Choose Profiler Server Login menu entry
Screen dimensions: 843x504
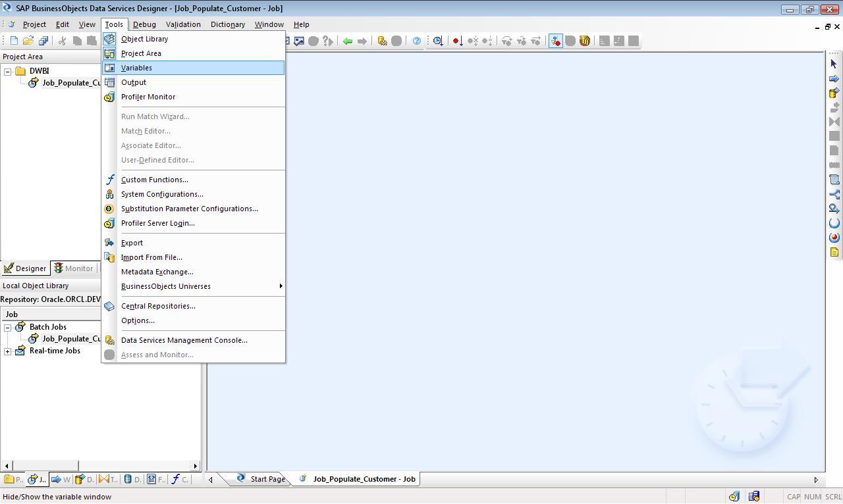coord(193,223)
